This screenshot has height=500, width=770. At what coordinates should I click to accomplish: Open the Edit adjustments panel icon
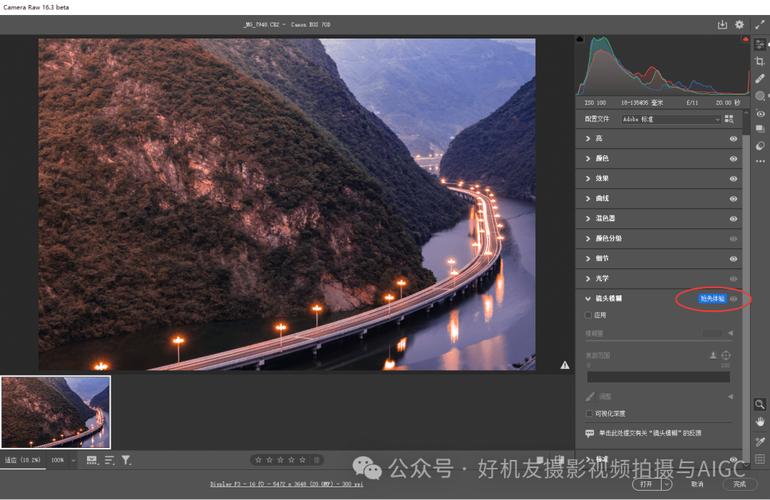point(760,44)
